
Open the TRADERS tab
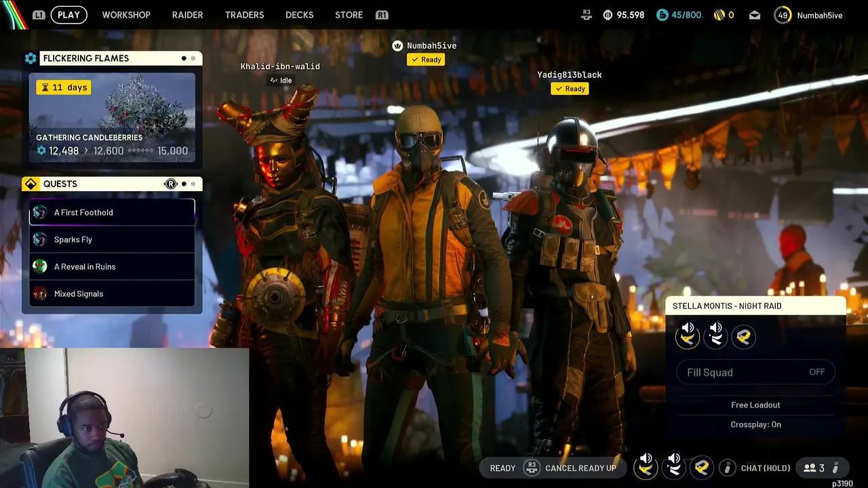(245, 15)
